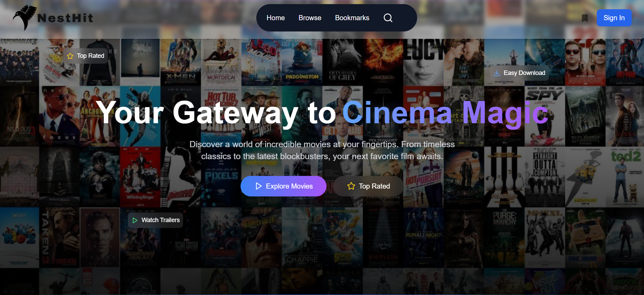Viewport: 644px width, 295px height.
Task: Click the Spy movie poster
Action: 544,116
